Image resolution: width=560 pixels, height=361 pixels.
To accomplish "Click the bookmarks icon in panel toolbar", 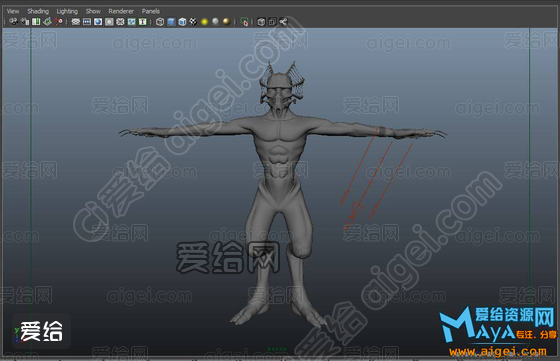I will (36, 22).
